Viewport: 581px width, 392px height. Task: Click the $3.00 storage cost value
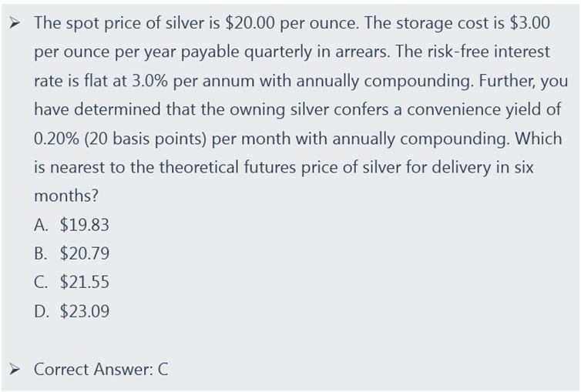point(530,23)
